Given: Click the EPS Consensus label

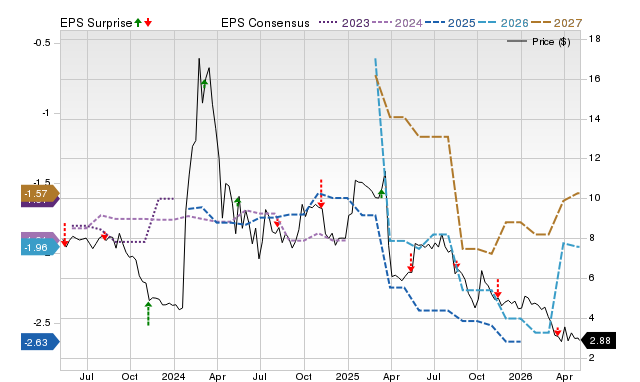Looking at the screenshot, I should coord(265,23).
